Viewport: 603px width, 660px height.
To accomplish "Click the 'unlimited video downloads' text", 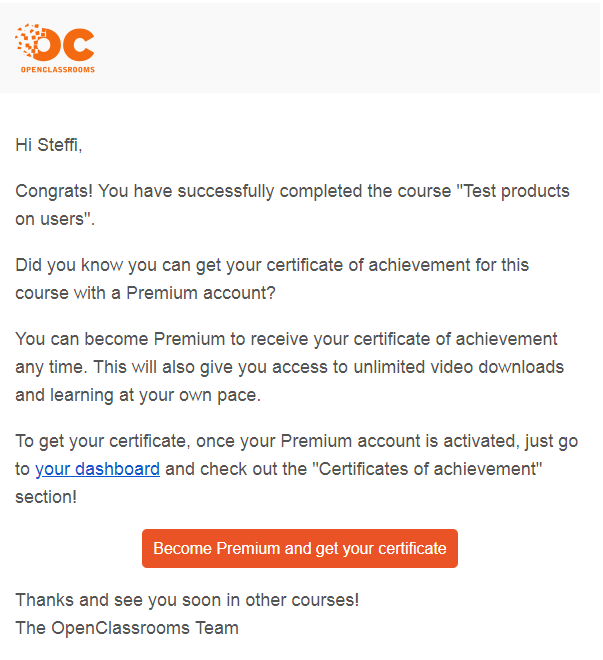I will point(459,367).
